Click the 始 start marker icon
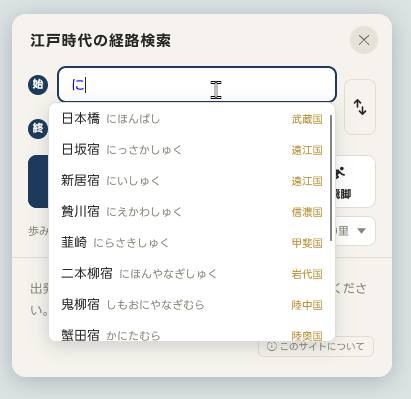411x399 pixels. 38,85
